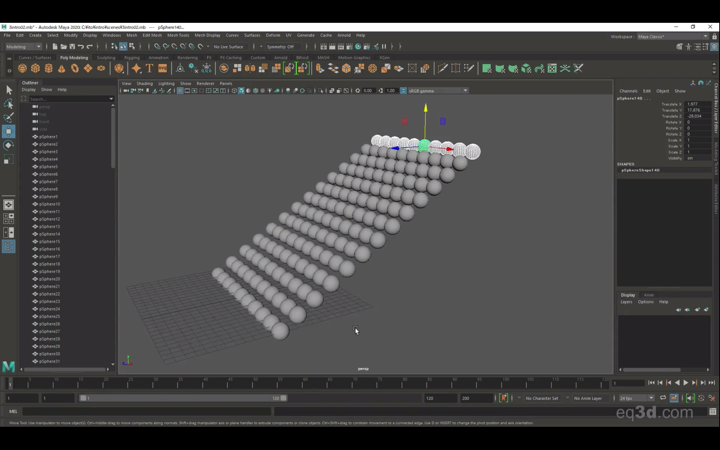Toggle Symmetry Off setting
The width and height of the screenshot is (720, 450).
pos(280,46)
